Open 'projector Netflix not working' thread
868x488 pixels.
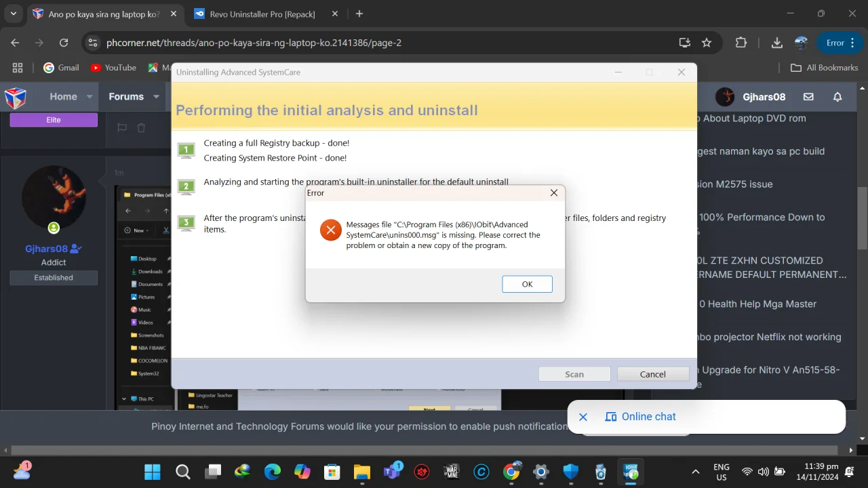click(769, 337)
